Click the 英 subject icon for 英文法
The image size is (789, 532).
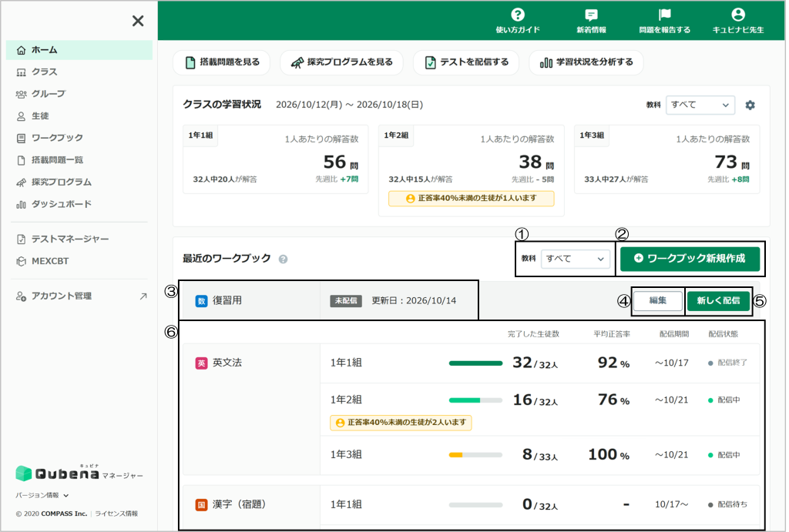[201, 363]
